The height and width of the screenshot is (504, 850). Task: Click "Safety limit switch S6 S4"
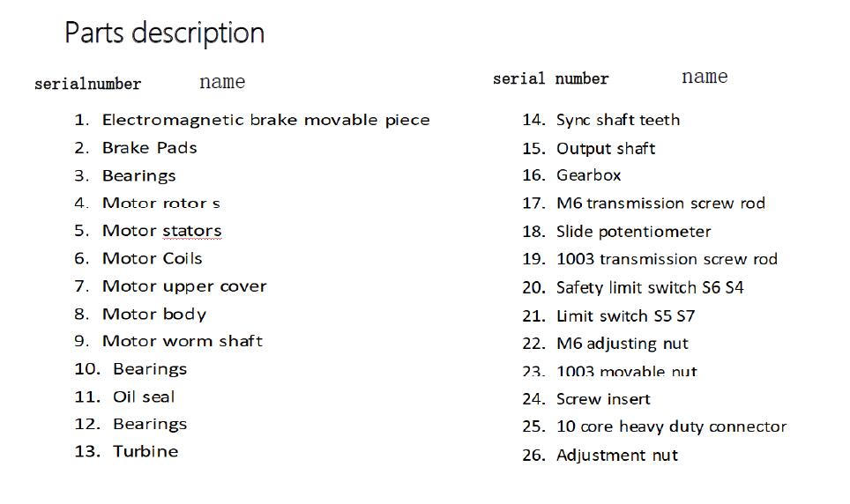point(650,287)
